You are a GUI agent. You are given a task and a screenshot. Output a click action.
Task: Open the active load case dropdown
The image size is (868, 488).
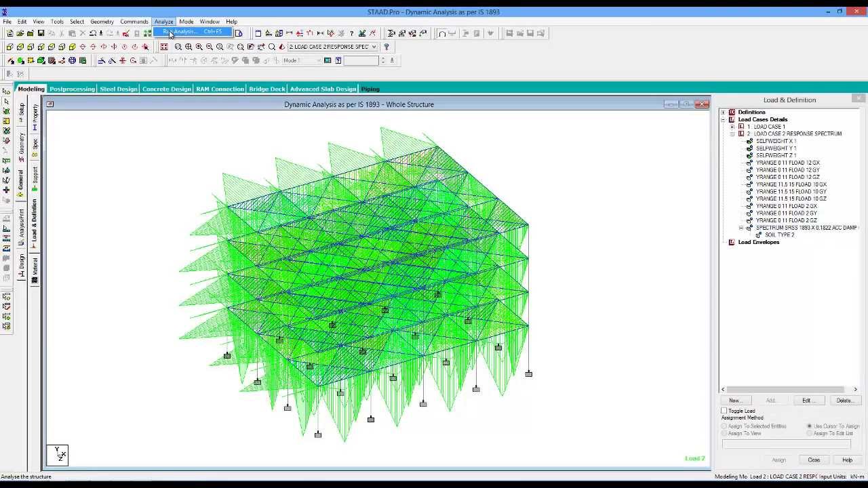[374, 47]
